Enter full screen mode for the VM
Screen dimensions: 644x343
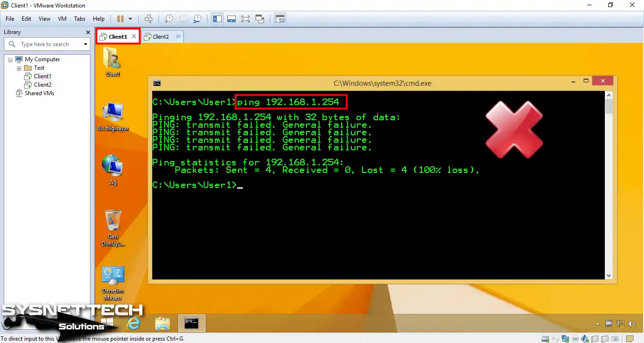click(246, 18)
